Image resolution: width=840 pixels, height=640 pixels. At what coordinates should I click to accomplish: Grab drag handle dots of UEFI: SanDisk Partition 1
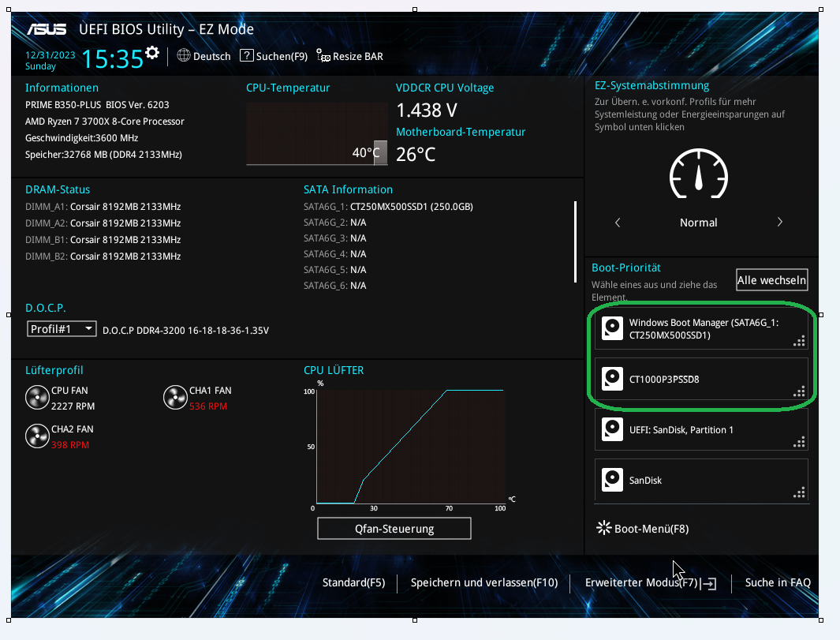[x=799, y=442]
